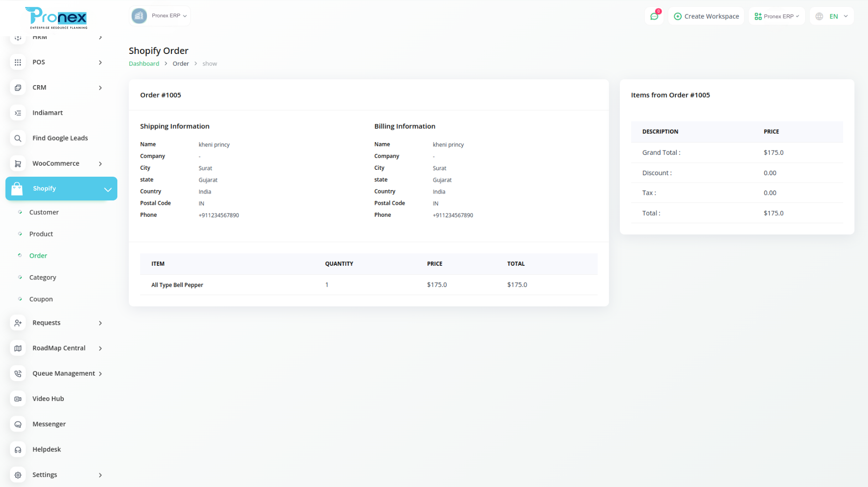The height and width of the screenshot is (487, 868).
Task: Click the billing state Gujarat value
Action: pyautogui.click(x=442, y=180)
